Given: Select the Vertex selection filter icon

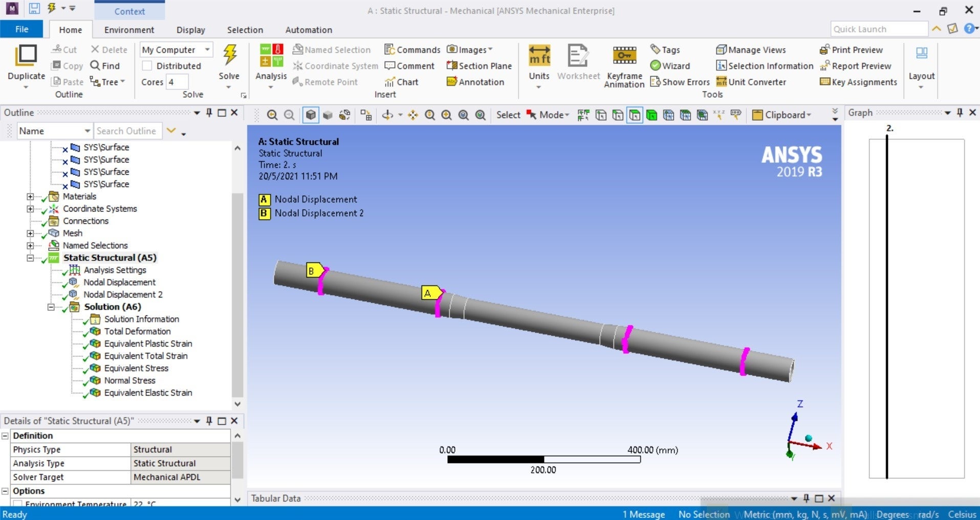Looking at the screenshot, I should [x=601, y=115].
